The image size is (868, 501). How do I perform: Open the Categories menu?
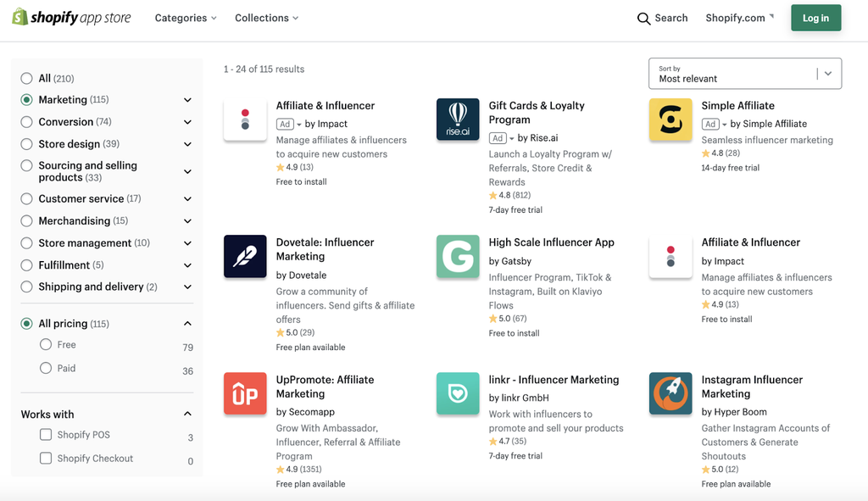[x=186, y=18]
